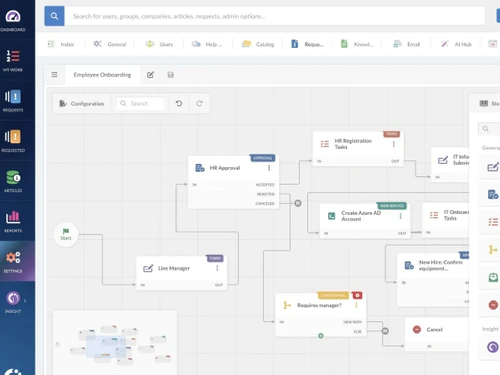Select the Employee Onboarding workflow tab
500x375 pixels.
click(102, 75)
